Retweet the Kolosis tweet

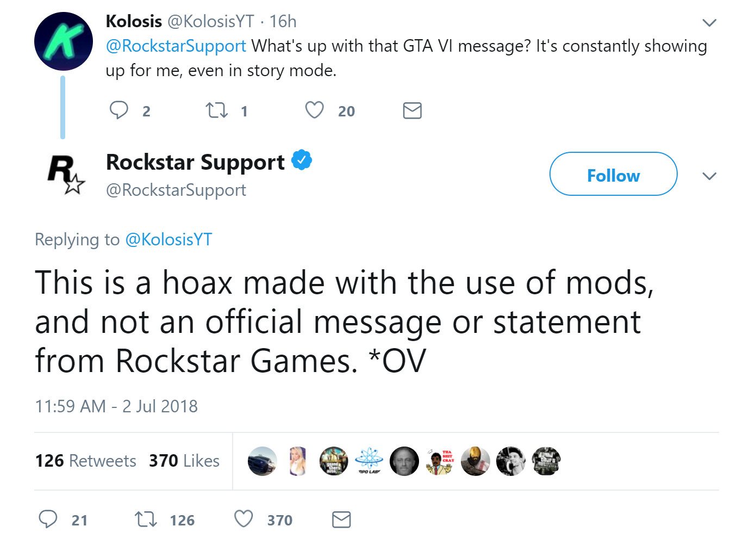(x=216, y=110)
